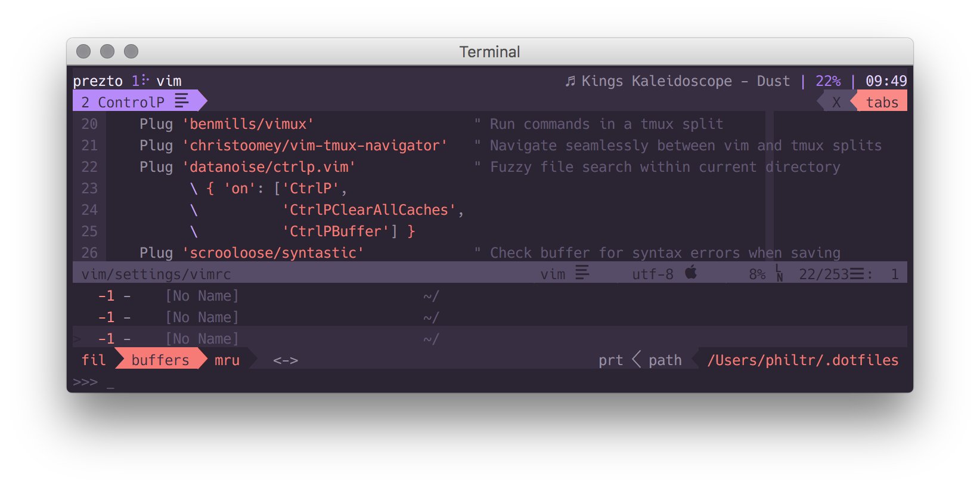The height and width of the screenshot is (488, 980).
Task: Click the 'datanoise/ctrlp.vim' plugin string
Action: (x=272, y=167)
